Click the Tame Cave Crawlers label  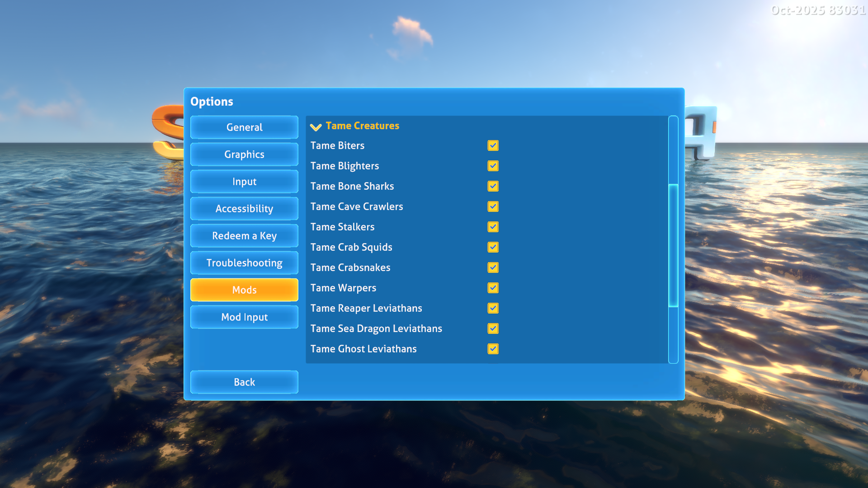(x=357, y=206)
